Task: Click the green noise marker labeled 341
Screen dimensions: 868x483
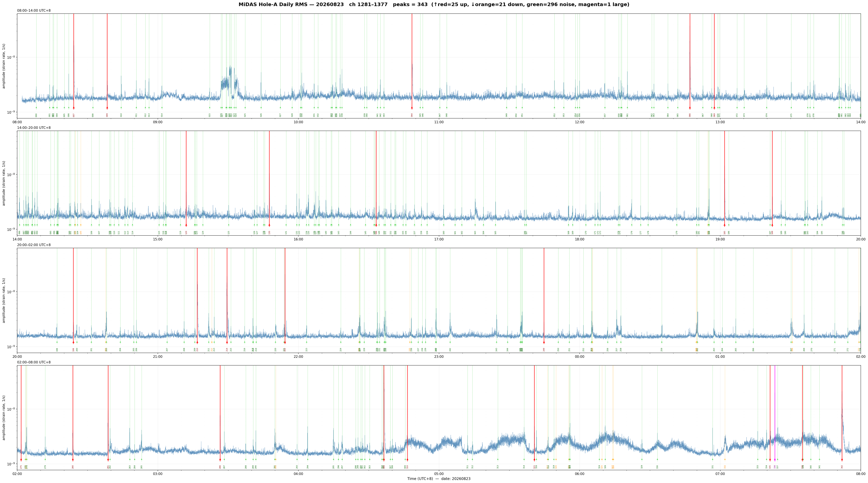Action: pyautogui.click(x=819, y=459)
